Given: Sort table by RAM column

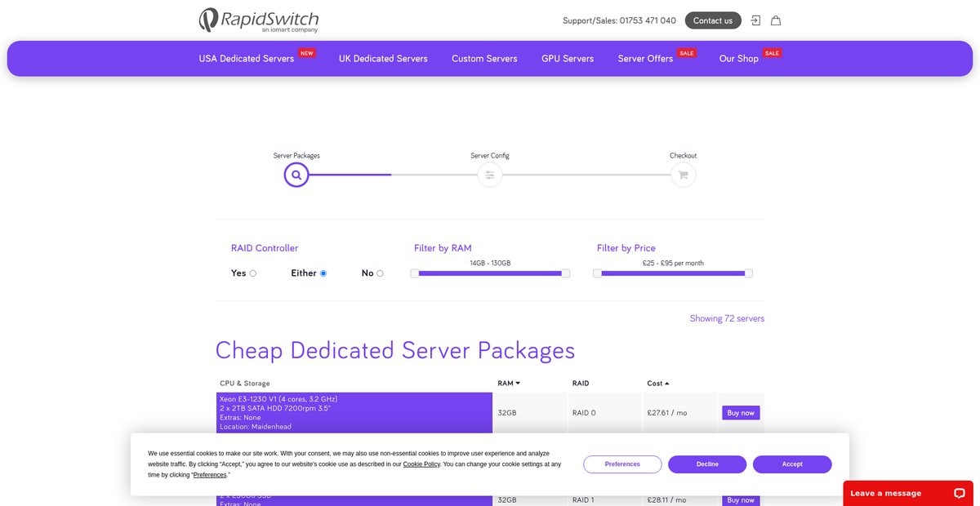Looking at the screenshot, I should (x=509, y=383).
